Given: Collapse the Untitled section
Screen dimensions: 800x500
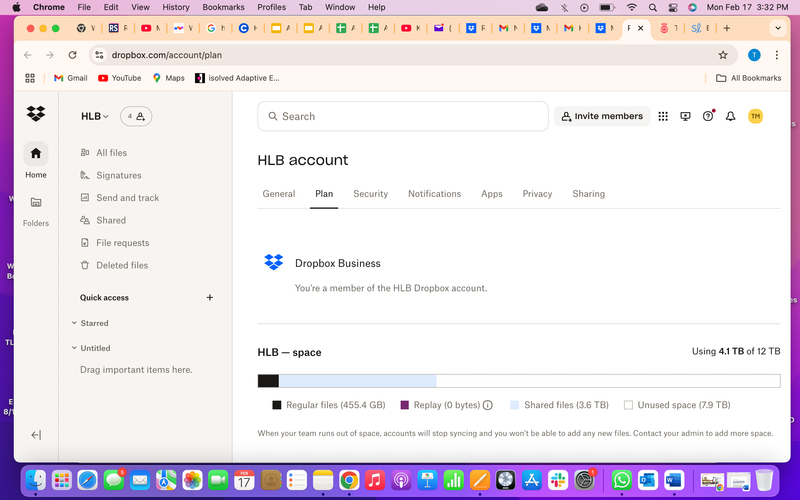Looking at the screenshot, I should 75,349.
